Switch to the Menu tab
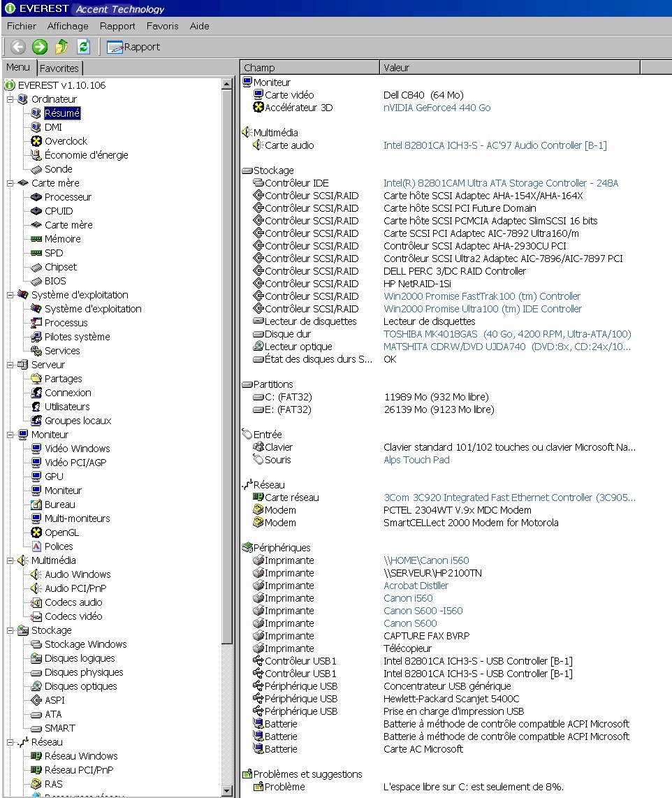 (18, 67)
